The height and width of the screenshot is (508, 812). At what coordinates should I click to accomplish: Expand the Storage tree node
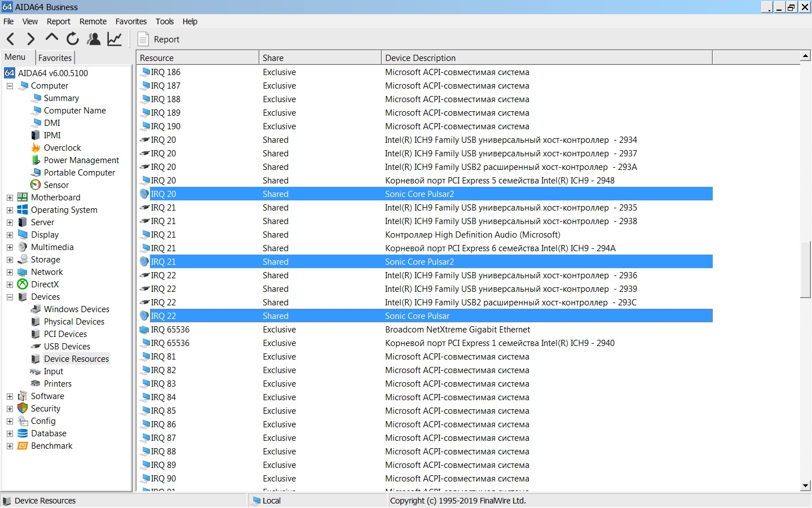10,260
